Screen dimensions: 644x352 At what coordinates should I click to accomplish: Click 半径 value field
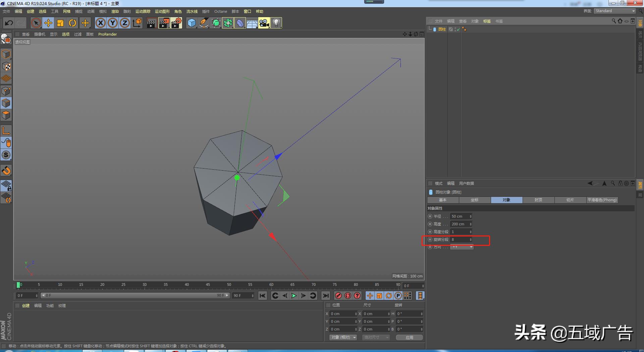pos(459,216)
